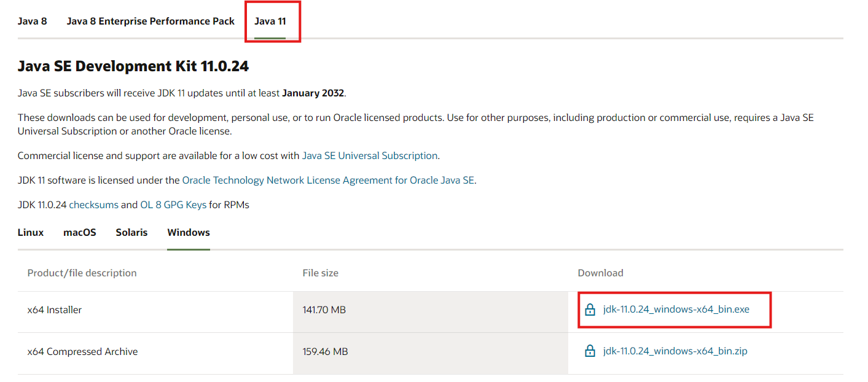This screenshot has height=382, width=868.
Task: Click the lock icon beside the .exe download
Action: coord(590,310)
